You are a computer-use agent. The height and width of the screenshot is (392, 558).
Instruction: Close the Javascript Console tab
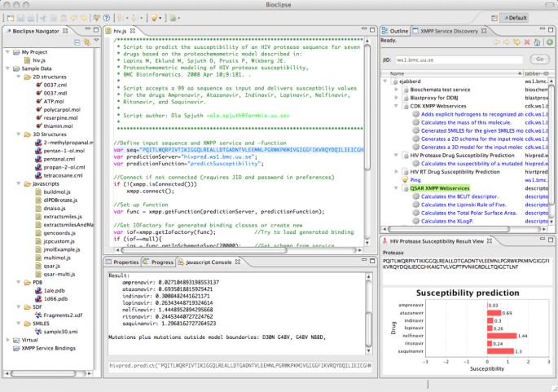coord(238,262)
